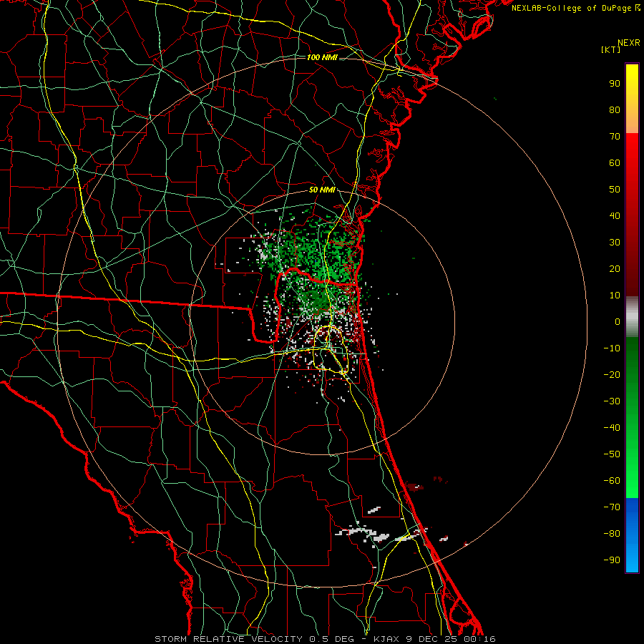Click the 60 value on velocity scale

click(x=615, y=163)
